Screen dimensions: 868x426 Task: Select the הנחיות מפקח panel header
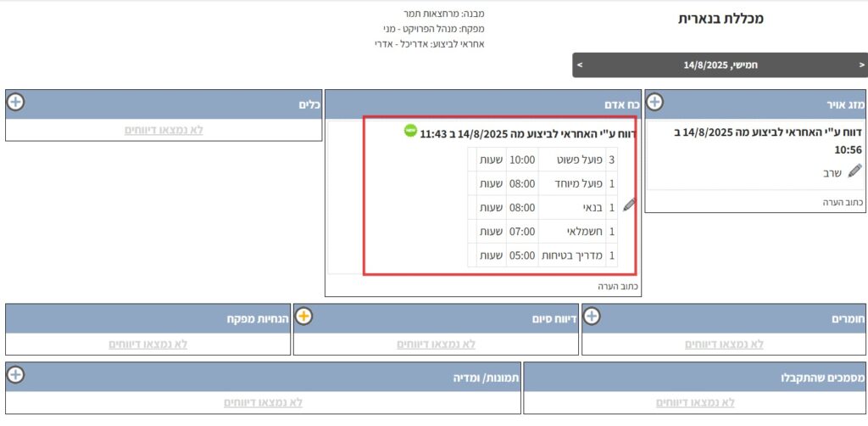point(148,318)
